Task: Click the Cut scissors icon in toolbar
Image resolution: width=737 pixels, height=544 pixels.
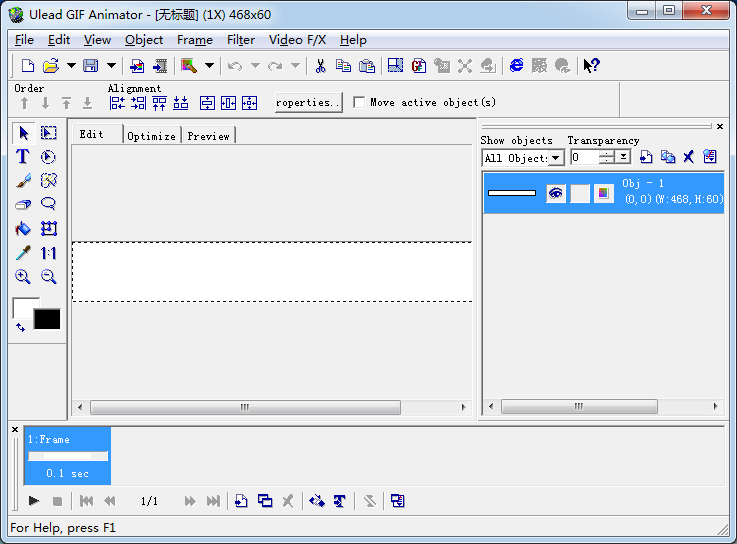Action: click(320, 66)
